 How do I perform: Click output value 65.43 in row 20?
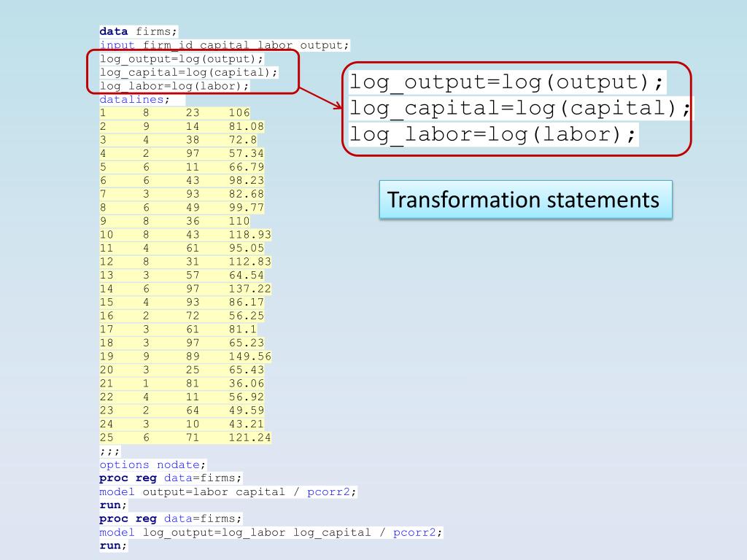click(247, 370)
